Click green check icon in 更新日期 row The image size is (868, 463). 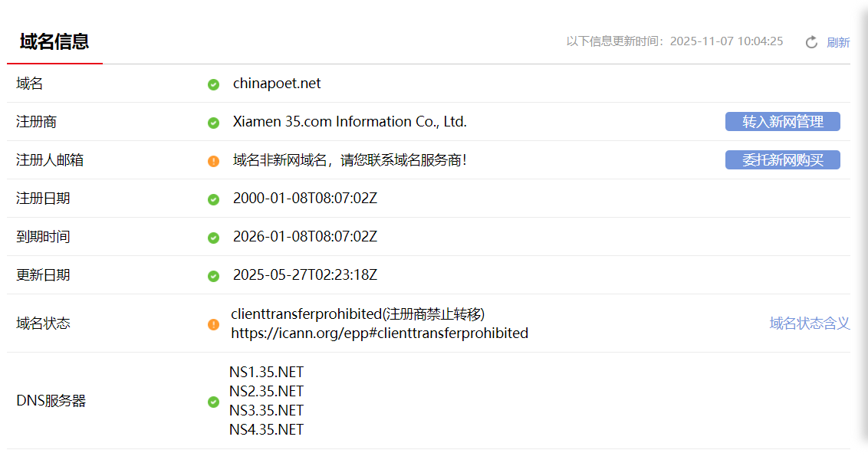(214, 276)
